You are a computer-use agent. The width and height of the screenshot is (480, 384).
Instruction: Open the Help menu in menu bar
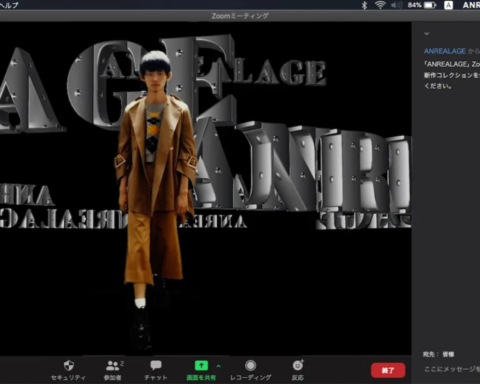pyautogui.click(x=9, y=5)
